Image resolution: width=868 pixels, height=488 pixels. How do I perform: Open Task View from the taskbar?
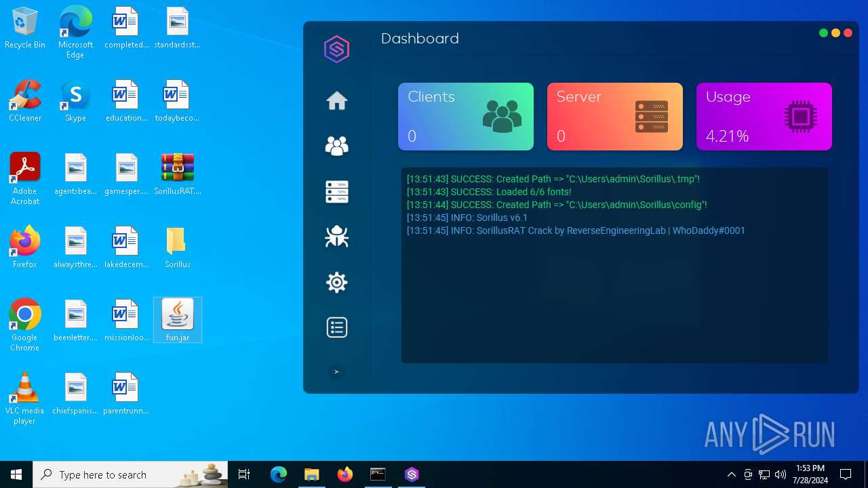(244, 474)
